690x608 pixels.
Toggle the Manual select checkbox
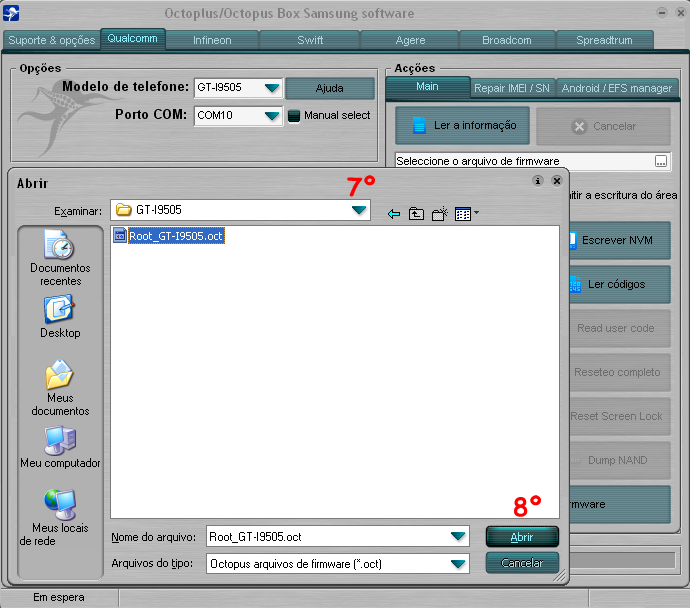(294, 116)
